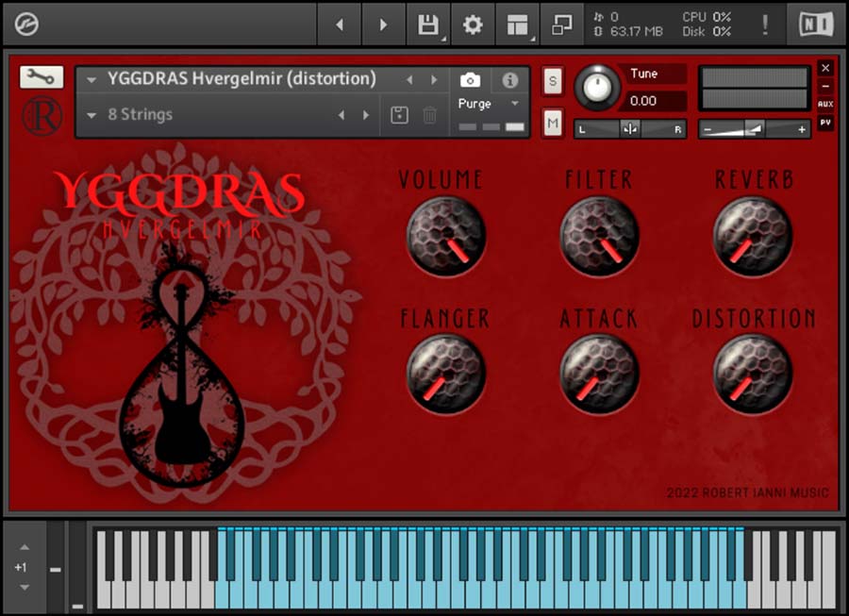849x616 pixels.
Task: Go to previous preset with top left arrow
Action: tap(340, 25)
